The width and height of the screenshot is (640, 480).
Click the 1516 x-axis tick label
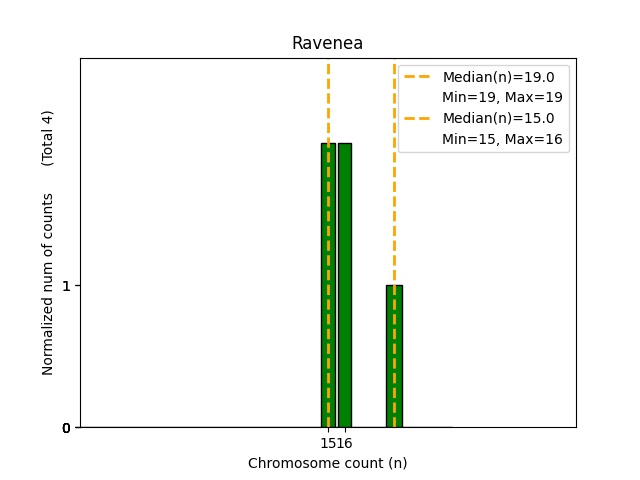[x=336, y=443]
